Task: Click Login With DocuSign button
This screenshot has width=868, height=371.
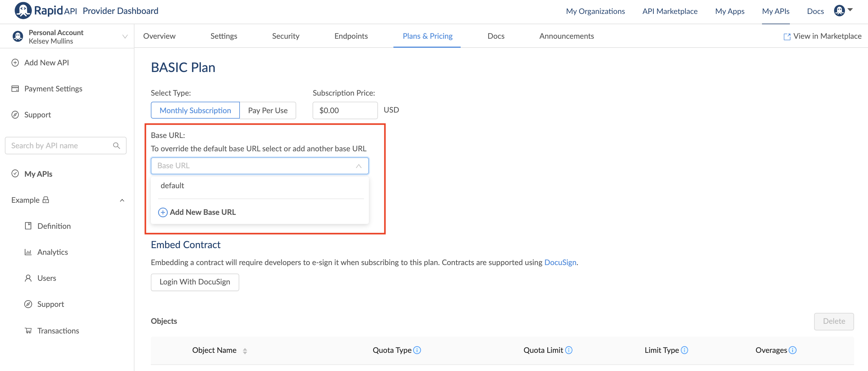Action: click(195, 282)
